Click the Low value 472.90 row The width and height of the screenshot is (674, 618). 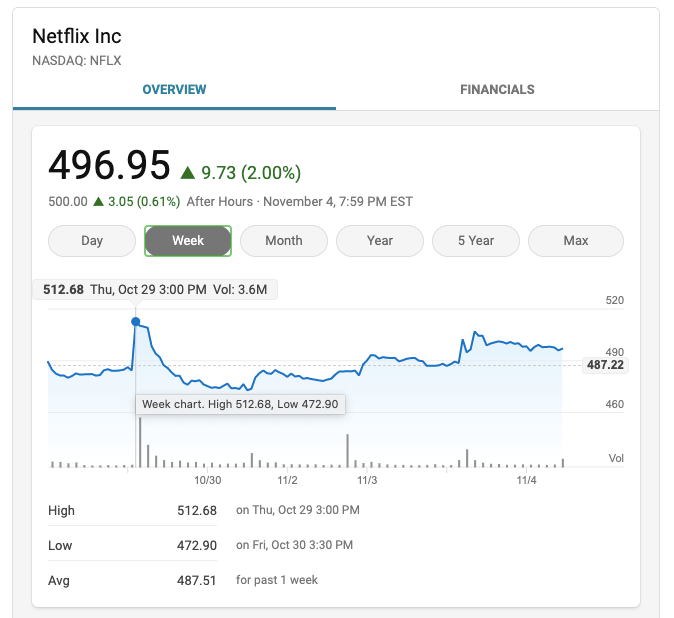click(196, 545)
